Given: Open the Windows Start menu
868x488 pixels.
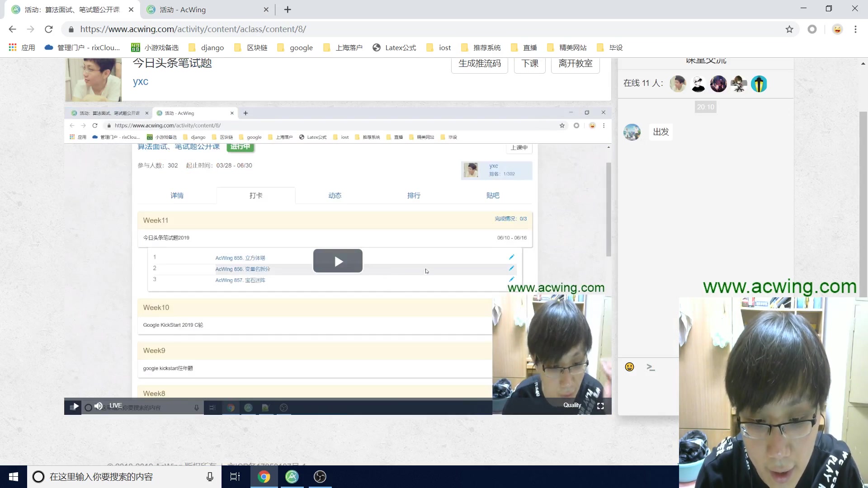Looking at the screenshot, I should tap(14, 477).
